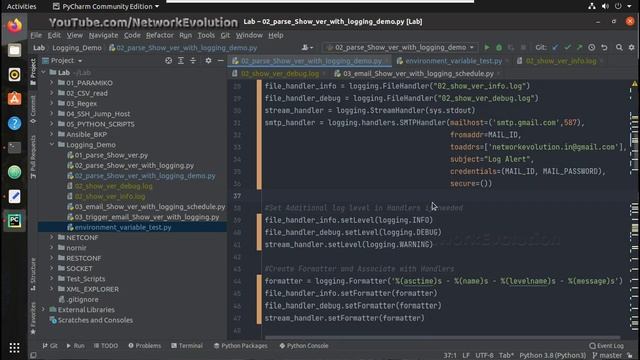Open Search Everywhere magnifier icon
Viewport: 640px width, 360px height.
pyautogui.click(x=619, y=47)
